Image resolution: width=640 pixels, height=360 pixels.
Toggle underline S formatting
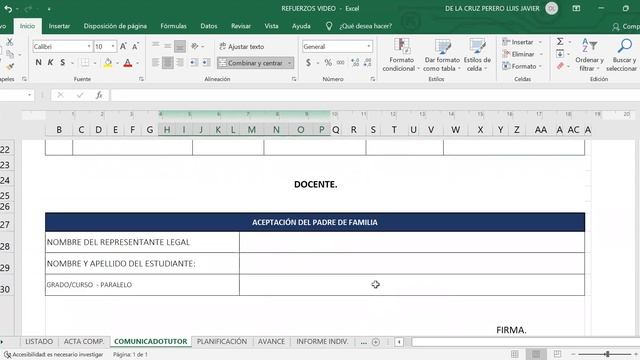click(62, 62)
